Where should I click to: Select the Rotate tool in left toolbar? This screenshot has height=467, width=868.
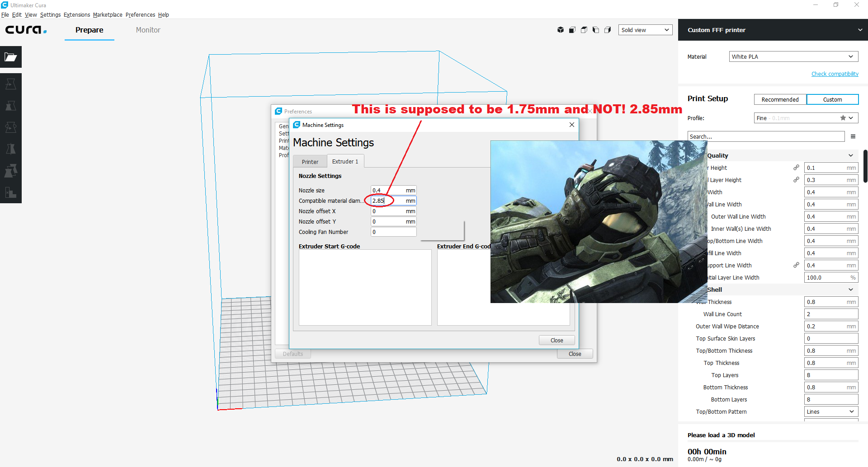coord(11,127)
